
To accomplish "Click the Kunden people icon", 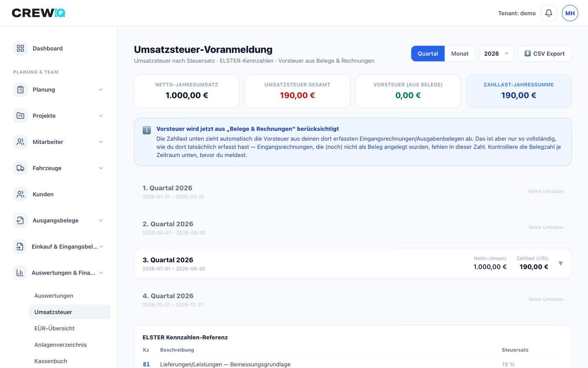I will click(x=20, y=194).
